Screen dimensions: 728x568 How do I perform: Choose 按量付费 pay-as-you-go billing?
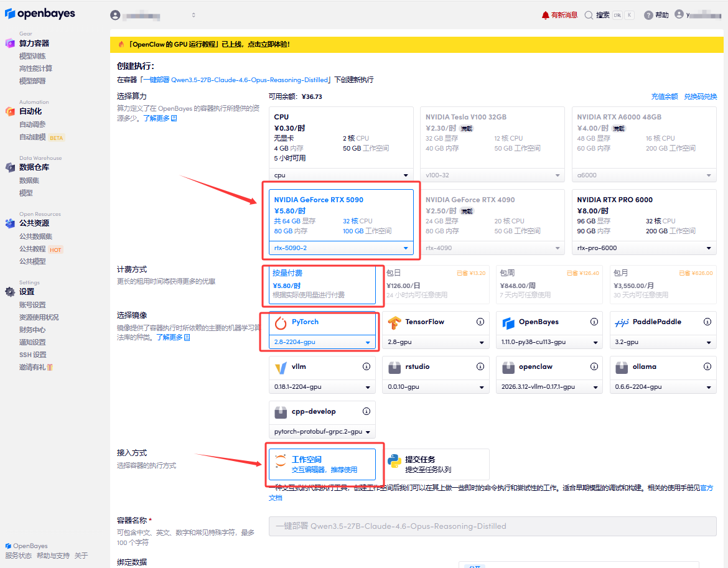[322, 284]
